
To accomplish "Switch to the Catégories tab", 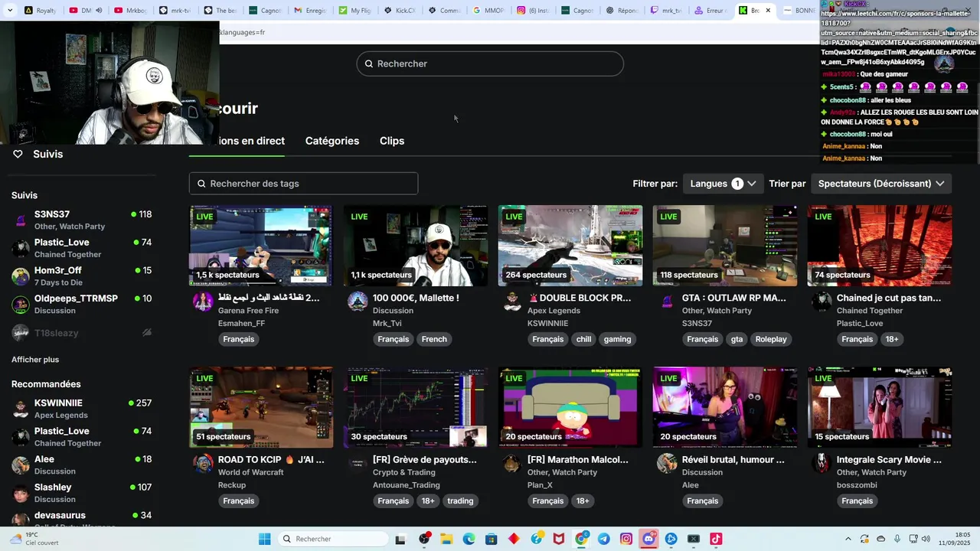I will (332, 141).
